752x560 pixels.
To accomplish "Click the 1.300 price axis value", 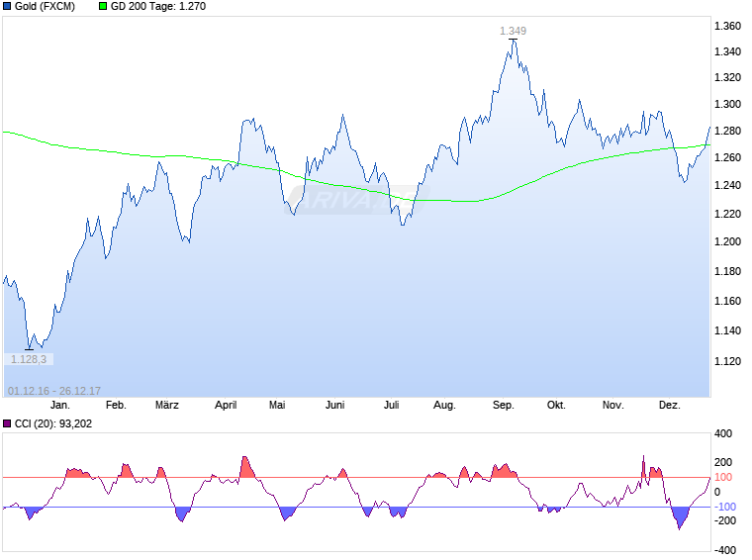I will 727,104.
